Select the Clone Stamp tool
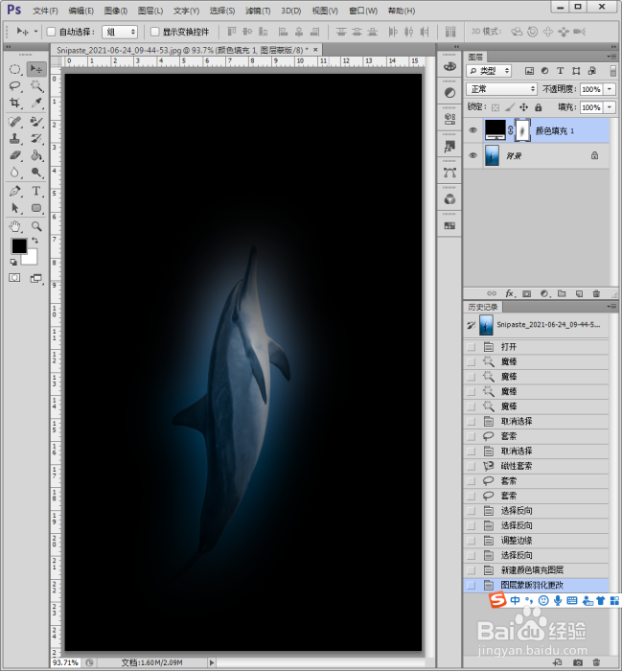 point(15,139)
